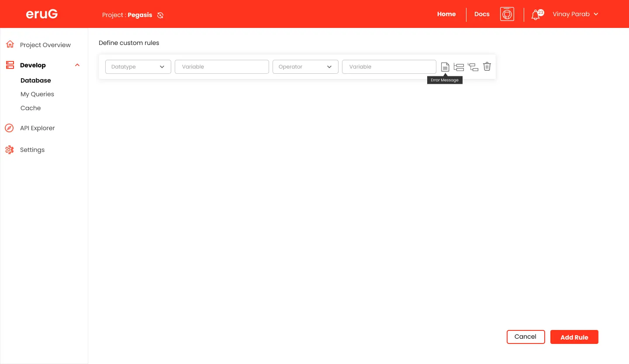
Task: Click the nested sub-rule hierarchy icon
Action: 473,67
